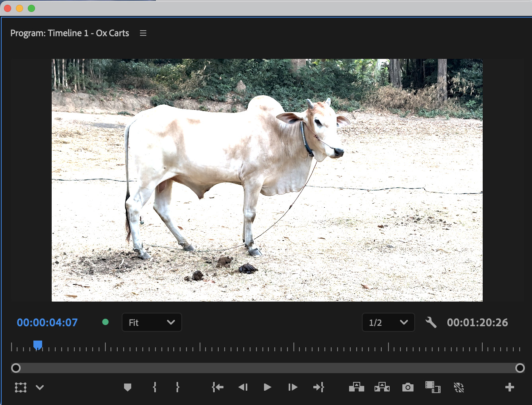The image size is (532, 405).
Task: Click the blue playhead on the time ruler
Action: [38, 345]
